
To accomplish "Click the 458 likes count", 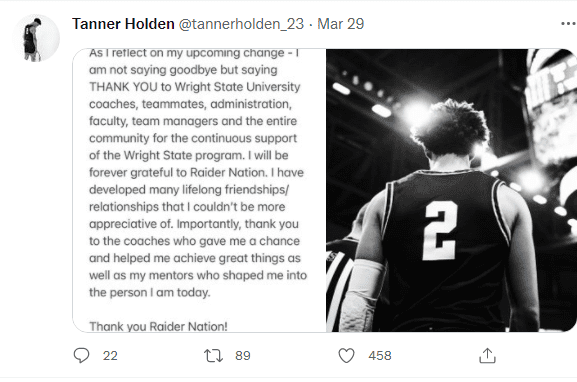I will [x=380, y=356].
